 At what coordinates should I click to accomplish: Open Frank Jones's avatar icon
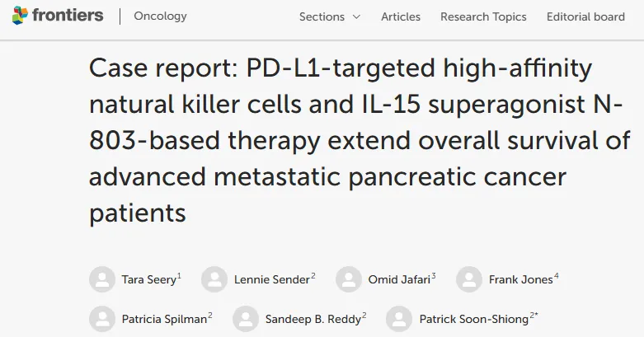coord(469,279)
